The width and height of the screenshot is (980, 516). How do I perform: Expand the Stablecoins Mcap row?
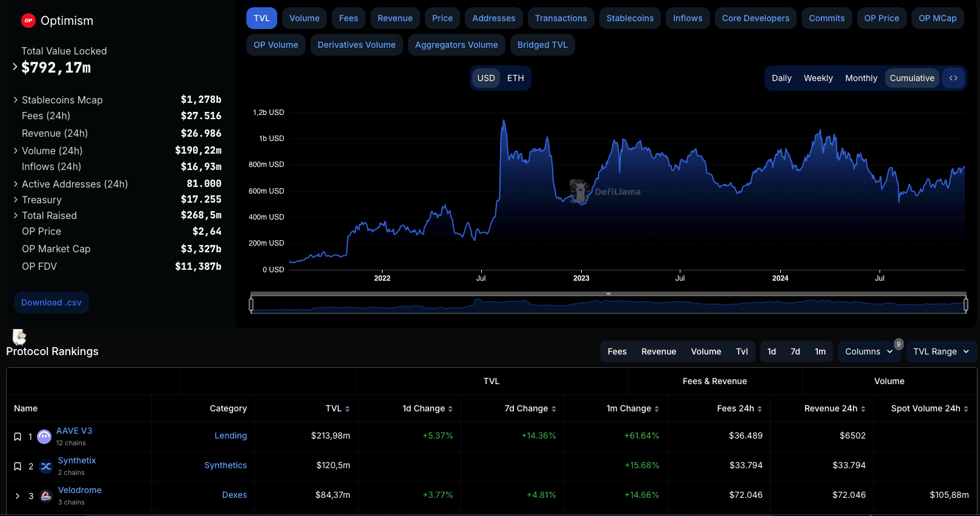tap(16, 100)
